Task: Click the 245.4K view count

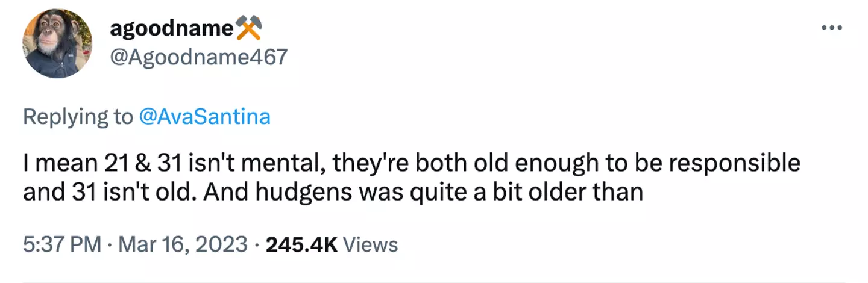Action: 301,244
